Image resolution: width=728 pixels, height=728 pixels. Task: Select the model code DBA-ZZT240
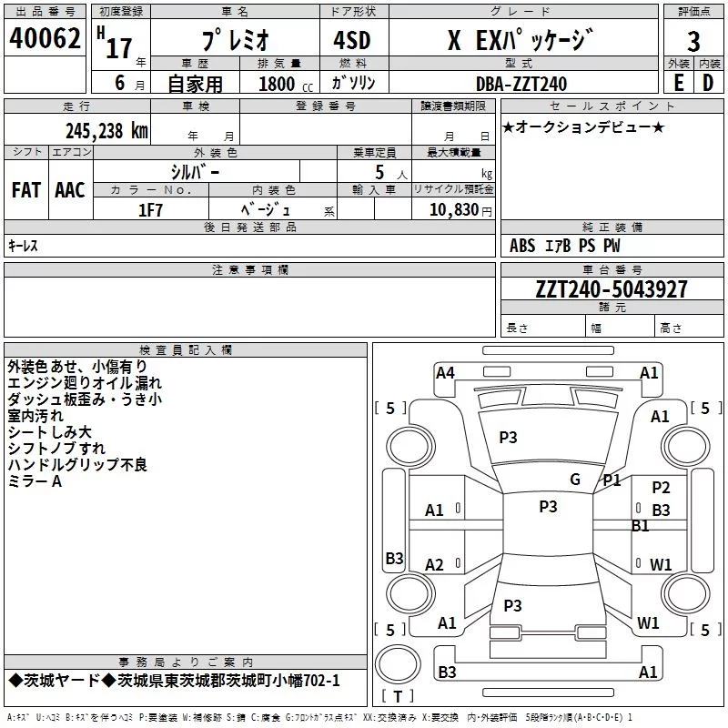tap(521, 84)
